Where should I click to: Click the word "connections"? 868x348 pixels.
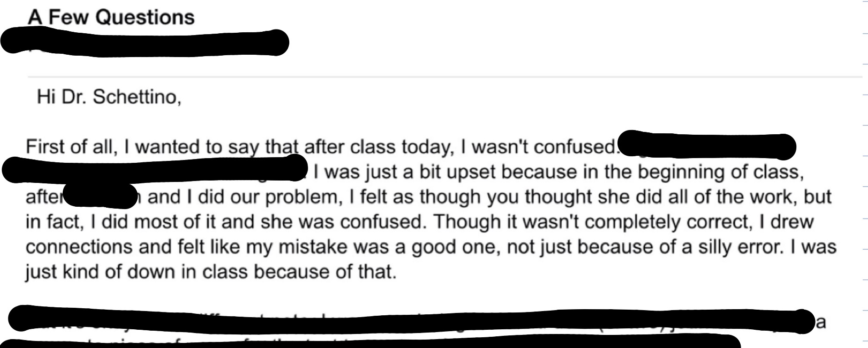point(79,246)
